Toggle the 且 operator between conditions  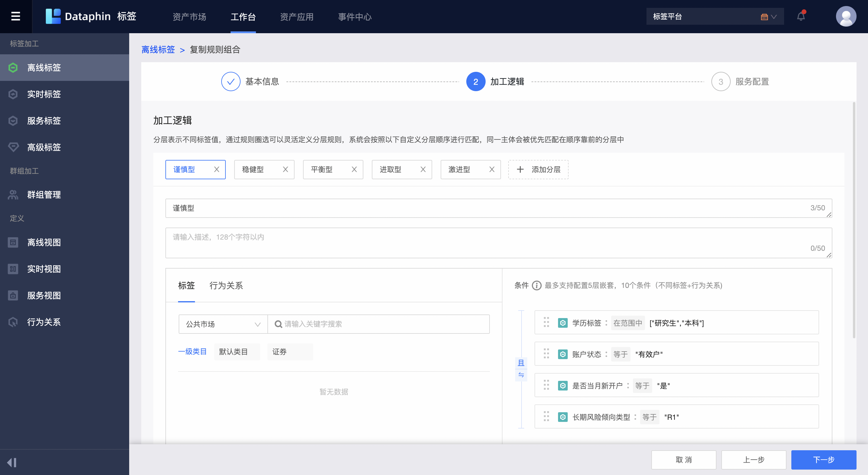tap(521, 369)
